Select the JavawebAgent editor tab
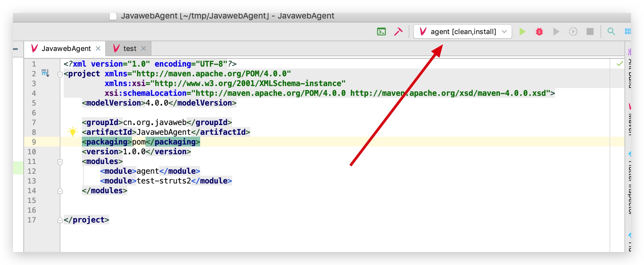Image resolution: width=644 pixels, height=265 pixels. 66,49
